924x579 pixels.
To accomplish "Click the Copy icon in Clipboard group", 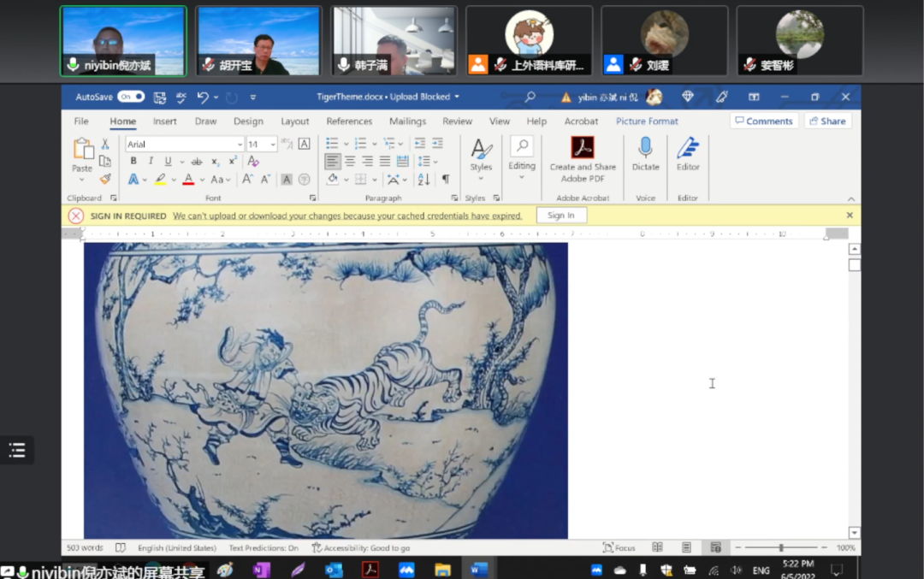I will point(105,161).
